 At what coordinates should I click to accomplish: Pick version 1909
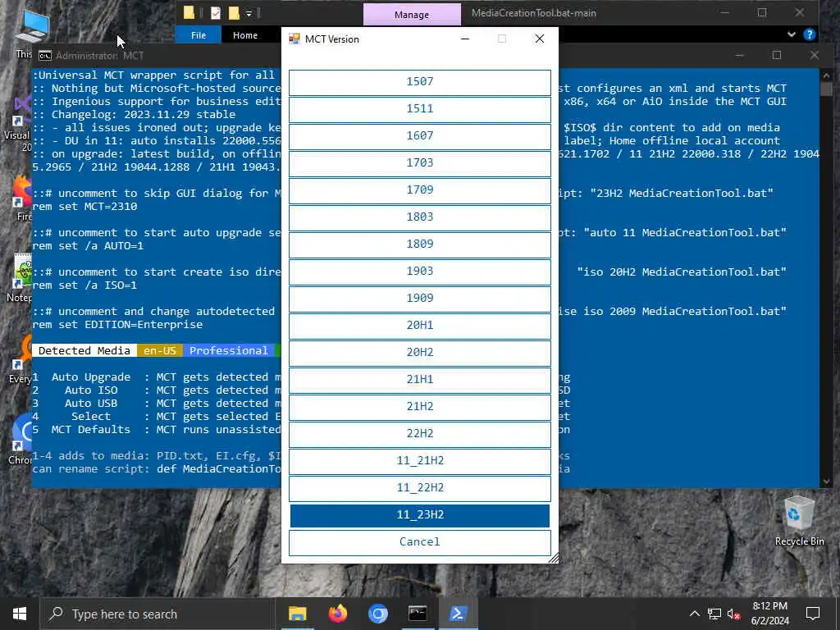[419, 299]
